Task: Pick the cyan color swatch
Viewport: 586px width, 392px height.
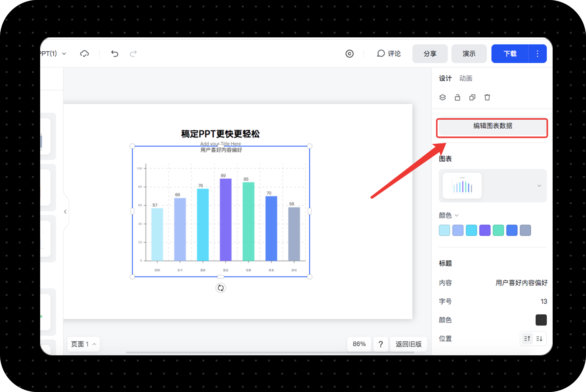Action: [x=471, y=230]
